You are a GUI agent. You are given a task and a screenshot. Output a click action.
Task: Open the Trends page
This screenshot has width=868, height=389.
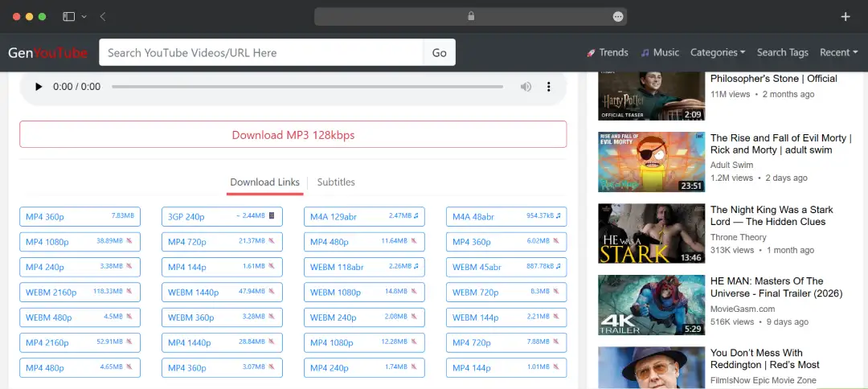coord(608,52)
